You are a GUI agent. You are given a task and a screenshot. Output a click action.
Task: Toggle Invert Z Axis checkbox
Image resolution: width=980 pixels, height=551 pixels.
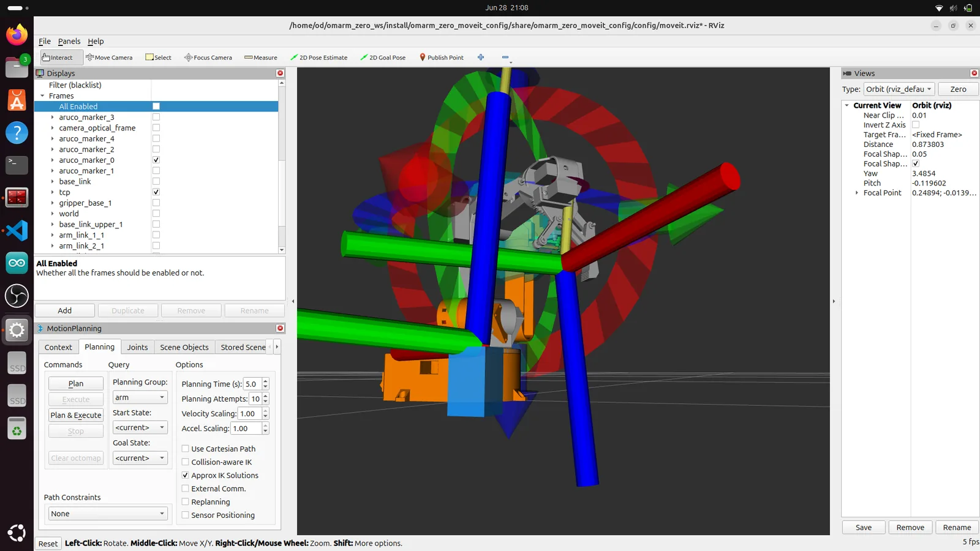pyautogui.click(x=916, y=125)
